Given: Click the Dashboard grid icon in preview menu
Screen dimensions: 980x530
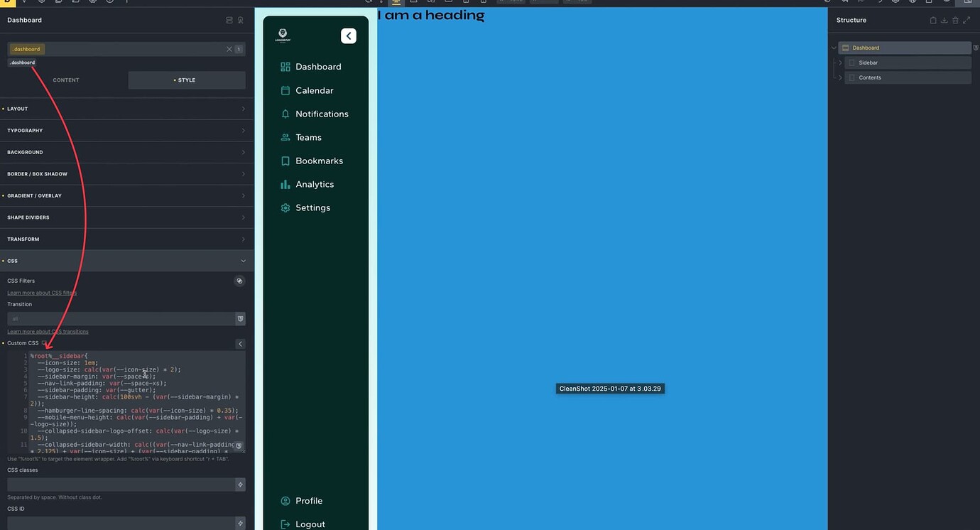Looking at the screenshot, I should 285,67.
